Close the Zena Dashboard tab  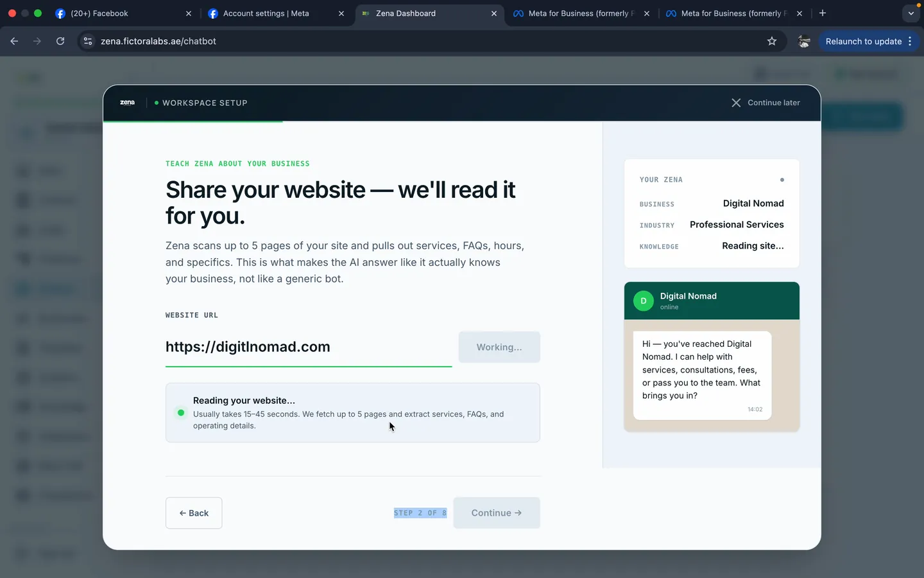coord(493,13)
